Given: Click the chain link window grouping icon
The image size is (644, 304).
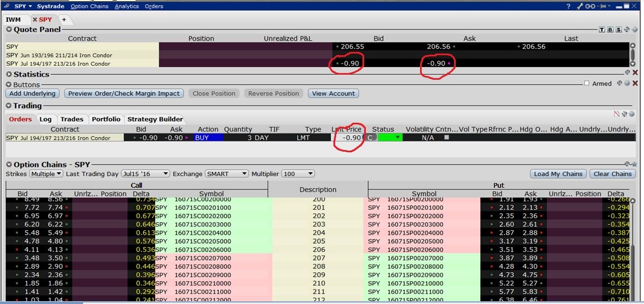Looking at the screenshot, I should [590, 6].
